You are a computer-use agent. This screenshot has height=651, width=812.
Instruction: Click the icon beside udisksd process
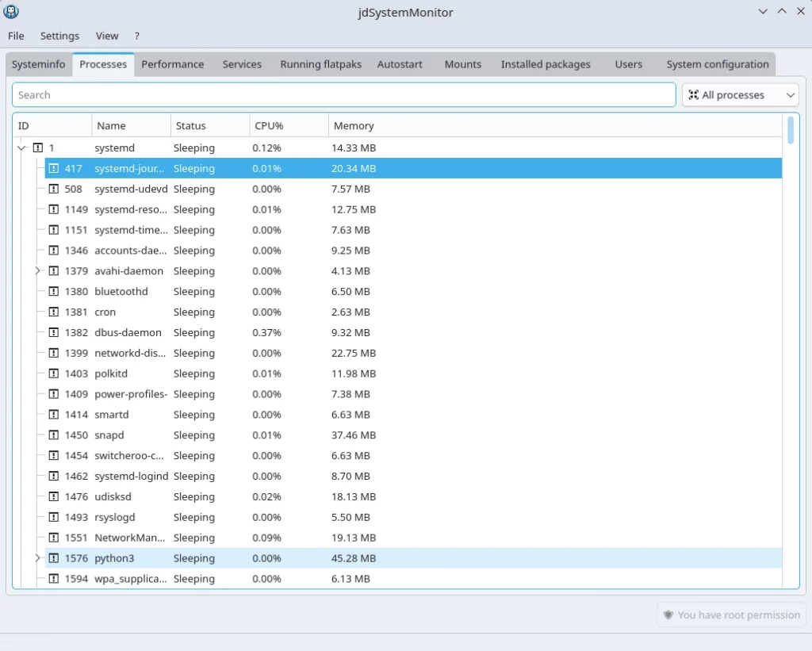pyautogui.click(x=54, y=497)
